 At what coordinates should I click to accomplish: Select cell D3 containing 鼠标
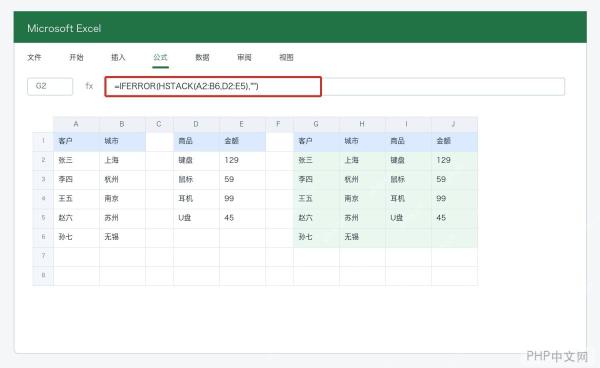point(196,179)
